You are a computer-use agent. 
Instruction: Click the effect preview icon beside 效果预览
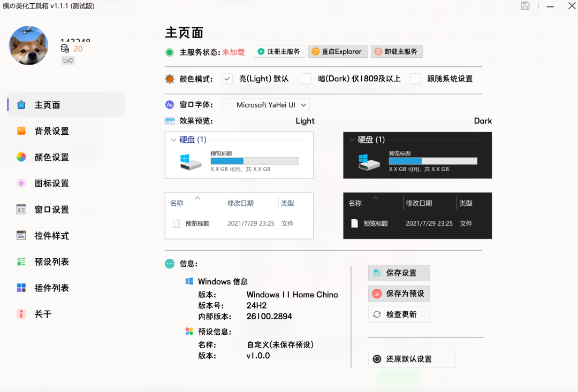click(170, 121)
